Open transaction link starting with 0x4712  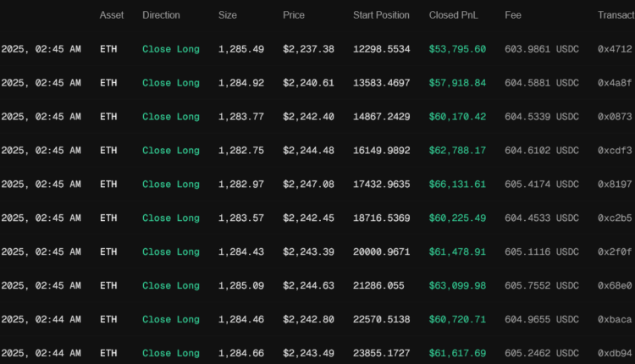pos(615,49)
